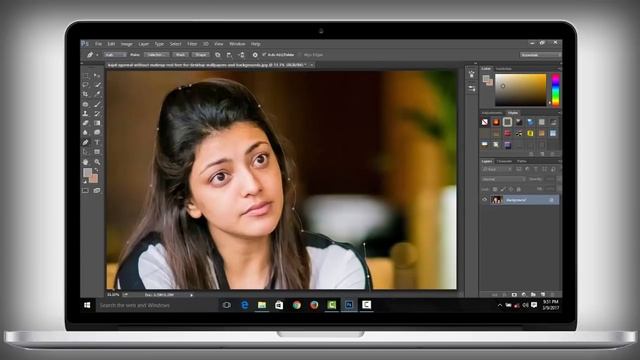Screen dimensions: 640x360
Task: Click the Selection button in options bar
Action: [156, 55]
